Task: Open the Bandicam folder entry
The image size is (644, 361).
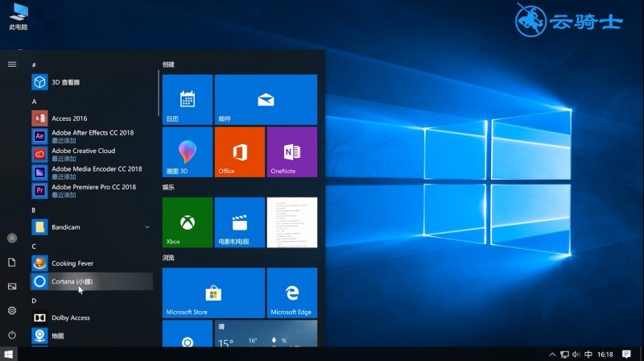Action: (92, 227)
